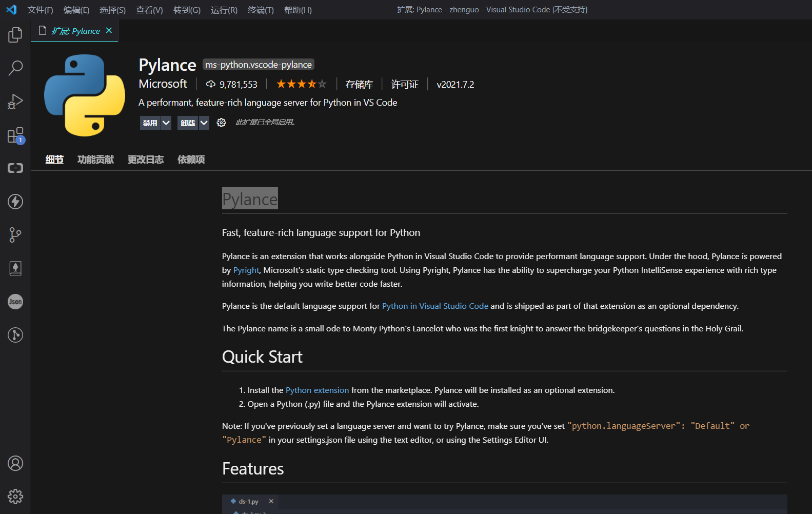Click the Features heading

253,468
